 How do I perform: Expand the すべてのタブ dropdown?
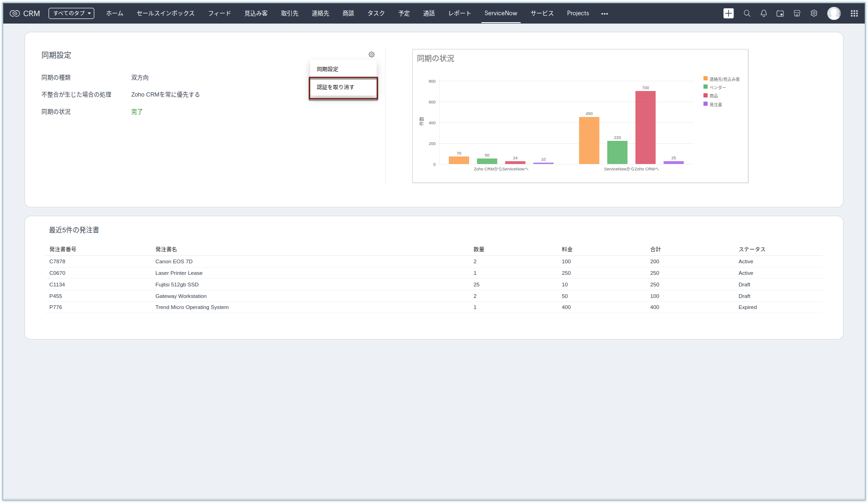click(71, 13)
